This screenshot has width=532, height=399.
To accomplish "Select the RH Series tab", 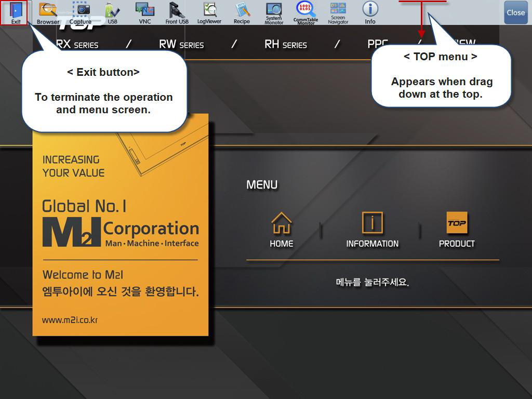I will 286,44.
